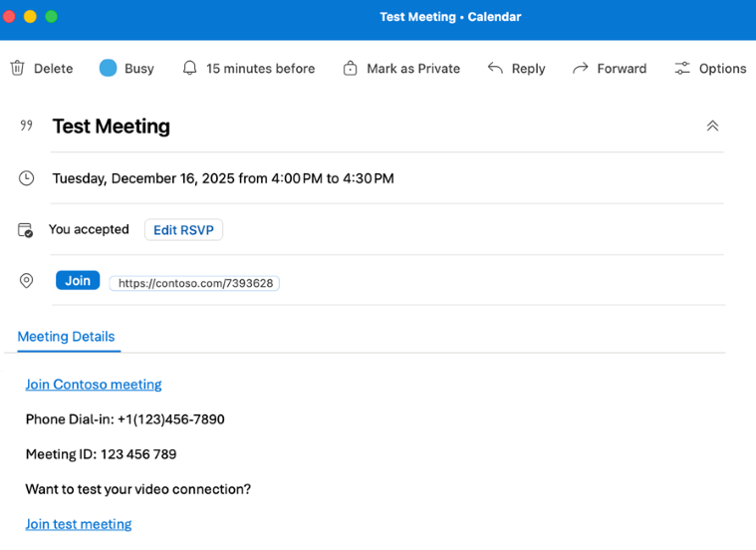Screen dimensions: 756x550
Task: Click the You accepted status text
Action: pos(89,229)
